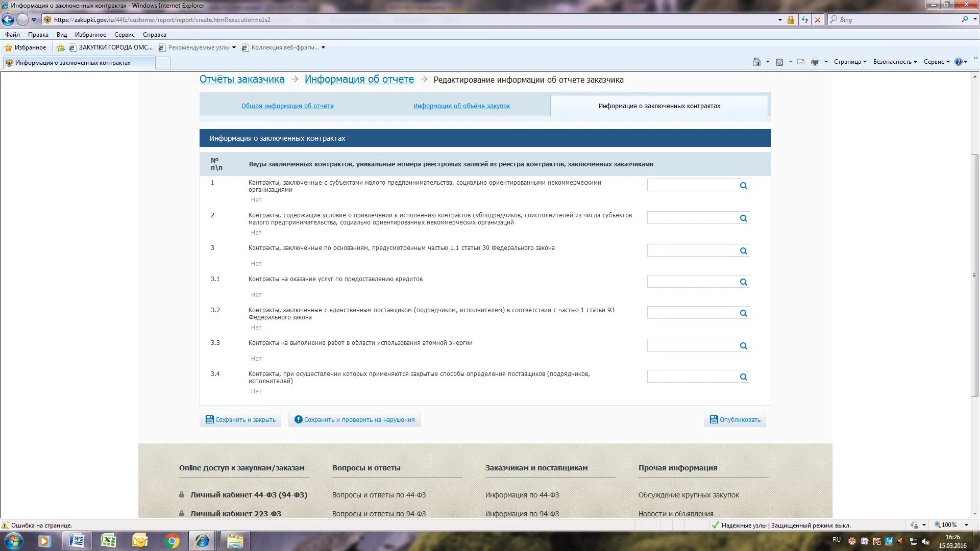Expand the zoom level 100% dropdown

[x=966, y=525]
